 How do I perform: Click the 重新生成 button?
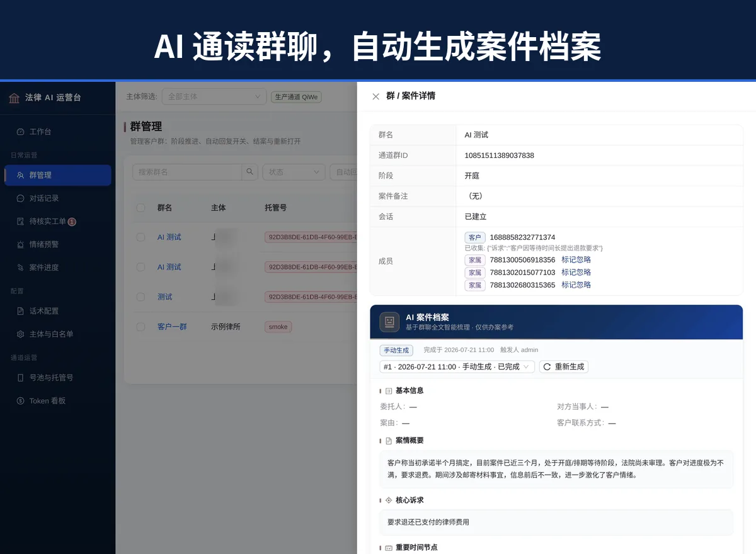564,366
